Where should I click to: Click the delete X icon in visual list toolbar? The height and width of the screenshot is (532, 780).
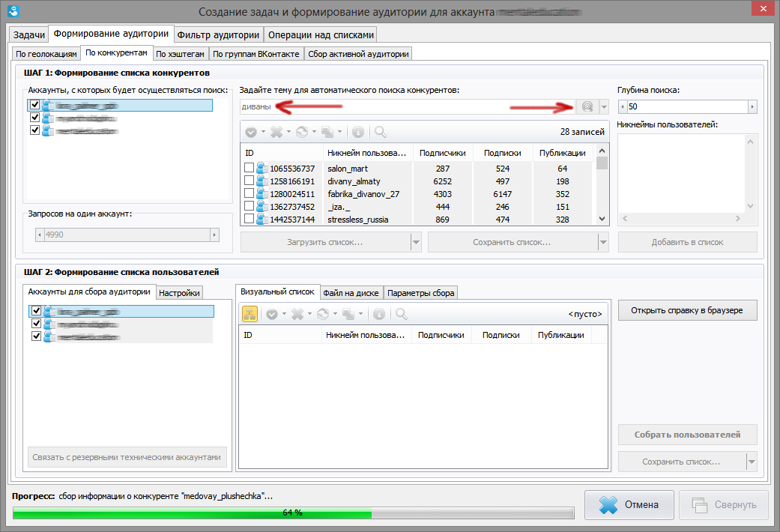tap(297, 314)
